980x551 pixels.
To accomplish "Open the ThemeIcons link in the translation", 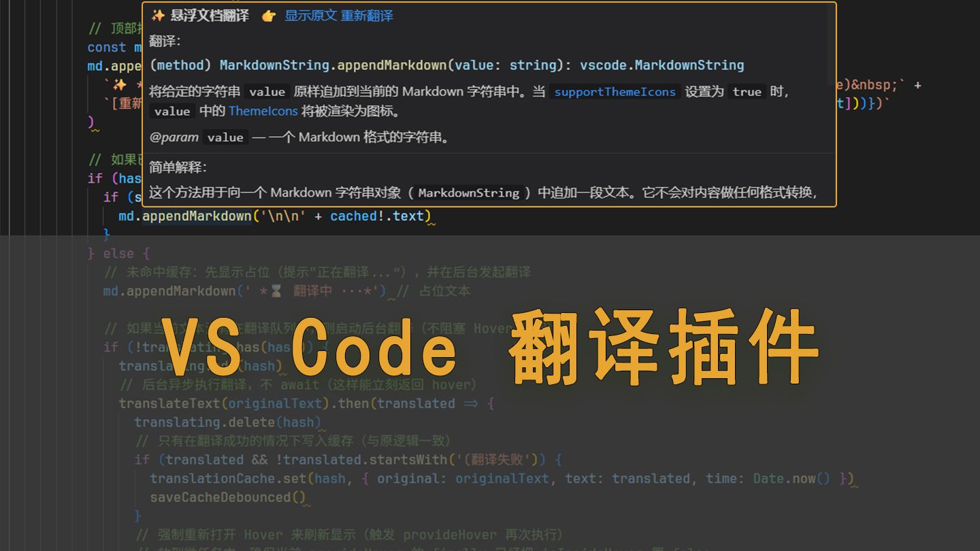I will coord(263,111).
